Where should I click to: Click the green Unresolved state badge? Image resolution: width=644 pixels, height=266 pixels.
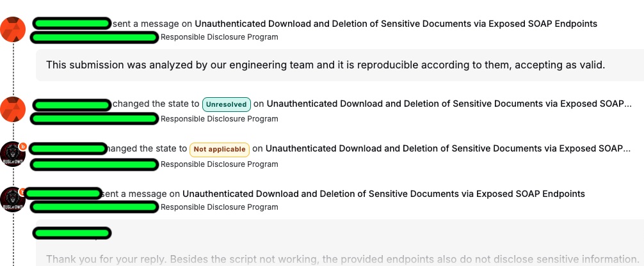click(226, 104)
